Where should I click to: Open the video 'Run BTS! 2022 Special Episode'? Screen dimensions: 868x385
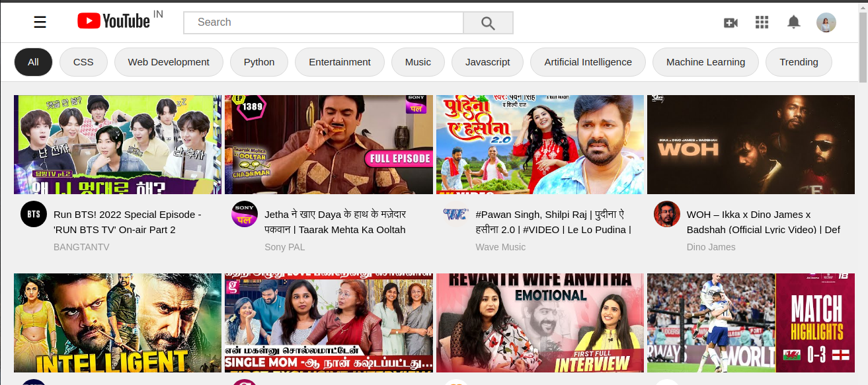coord(117,144)
